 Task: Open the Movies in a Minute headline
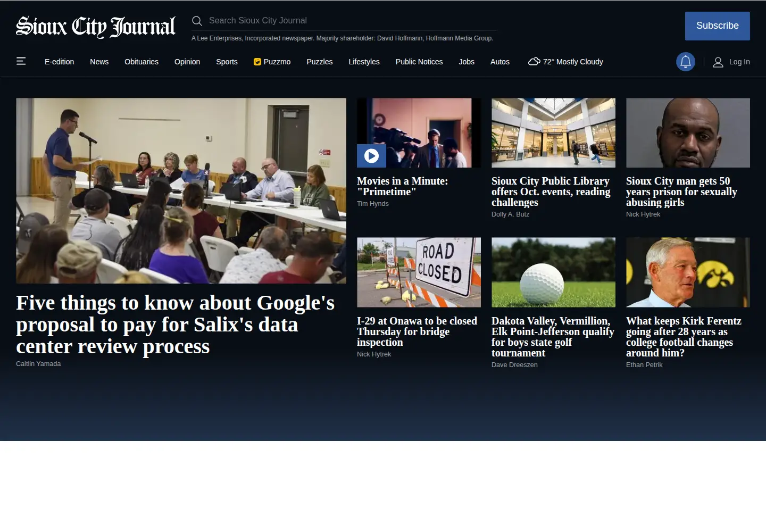[403, 186]
